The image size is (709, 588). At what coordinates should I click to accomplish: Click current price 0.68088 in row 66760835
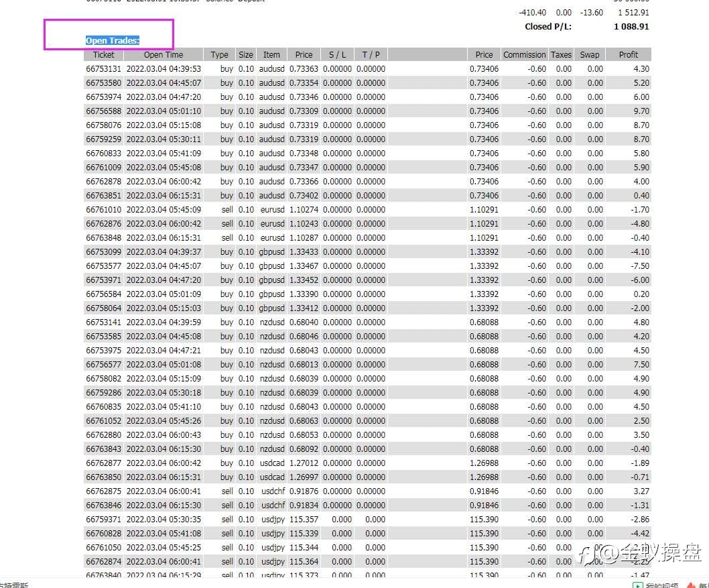click(x=484, y=406)
